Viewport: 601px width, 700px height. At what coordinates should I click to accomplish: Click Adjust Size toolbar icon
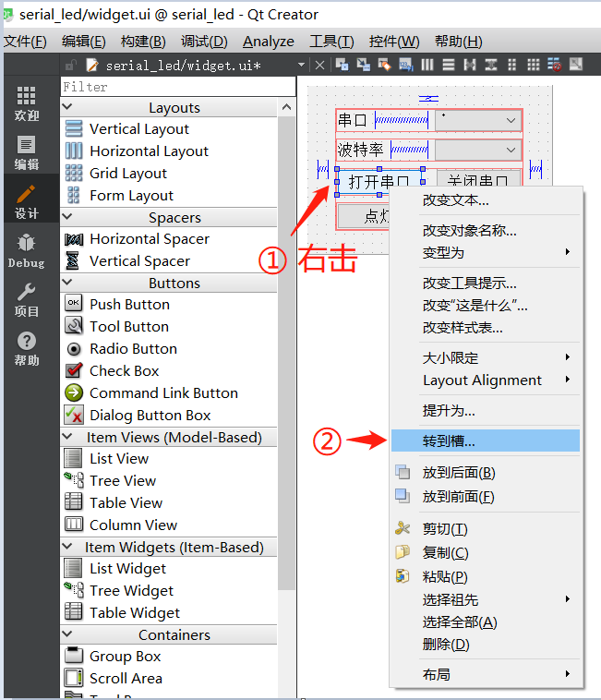(575, 66)
